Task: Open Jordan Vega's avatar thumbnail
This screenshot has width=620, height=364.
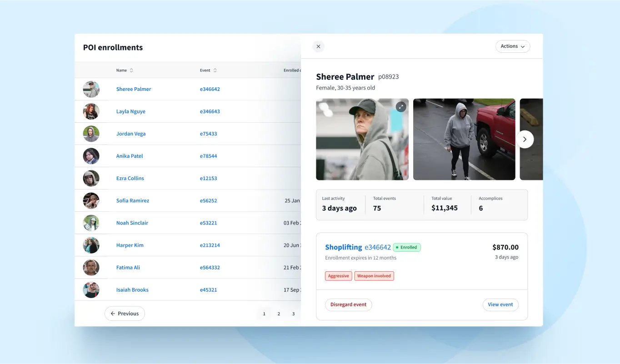Action: pyautogui.click(x=91, y=134)
